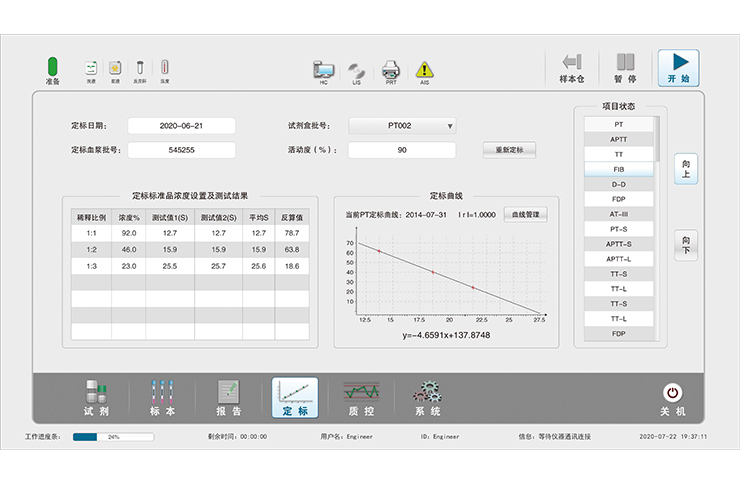Click the 稀释比例 column header
The width and height of the screenshot is (740, 484).
pyautogui.click(x=92, y=217)
